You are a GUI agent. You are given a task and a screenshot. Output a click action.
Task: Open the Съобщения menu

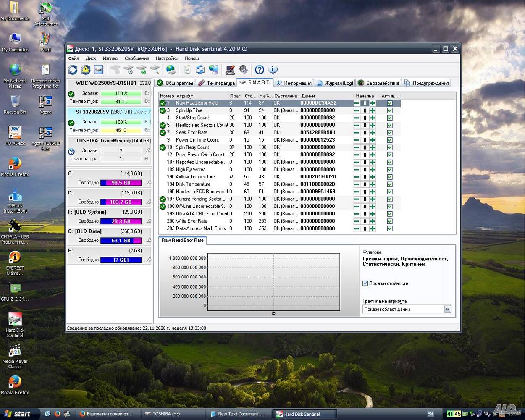pos(137,58)
